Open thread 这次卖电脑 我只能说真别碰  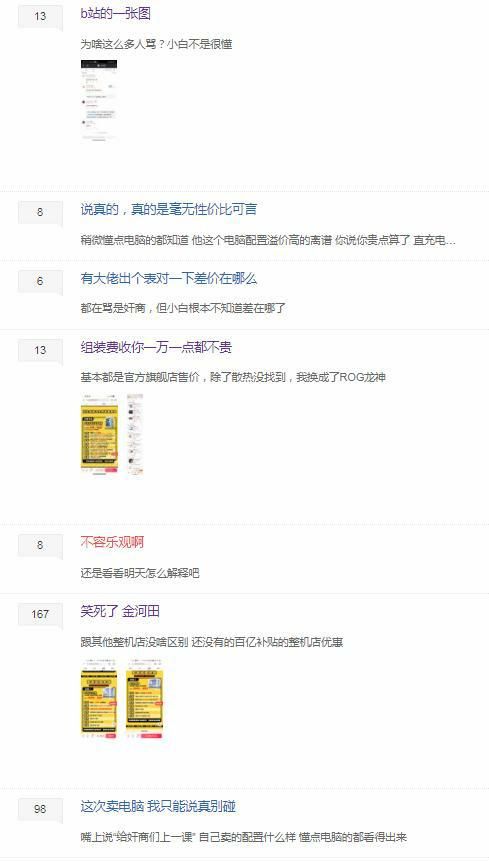click(158, 807)
